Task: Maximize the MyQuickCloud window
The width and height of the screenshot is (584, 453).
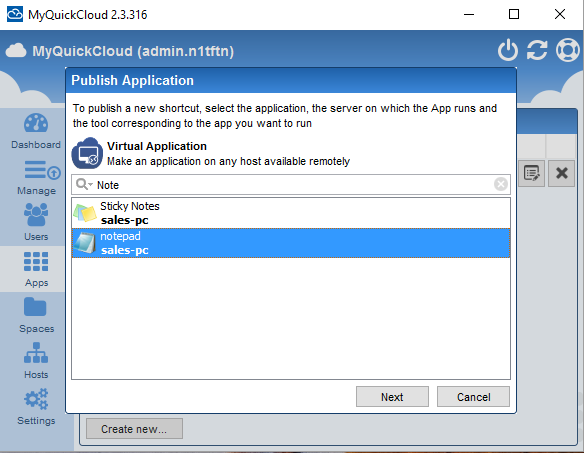Action: click(x=514, y=15)
